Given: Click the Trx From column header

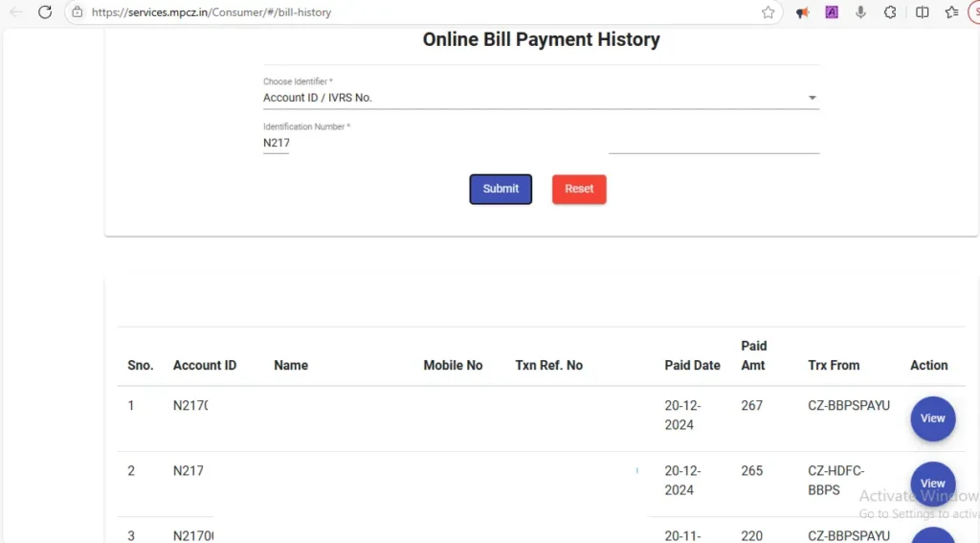Looking at the screenshot, I should [834, 365].
